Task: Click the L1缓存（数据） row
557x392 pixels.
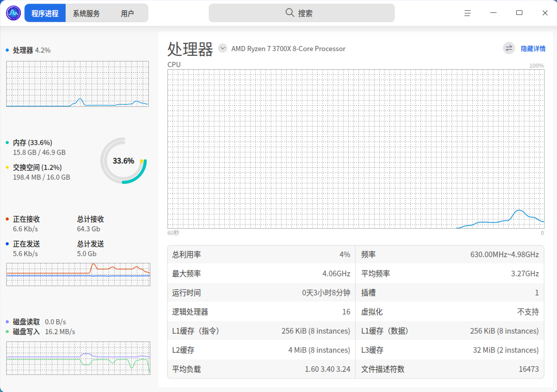Action: click(450, 331)
